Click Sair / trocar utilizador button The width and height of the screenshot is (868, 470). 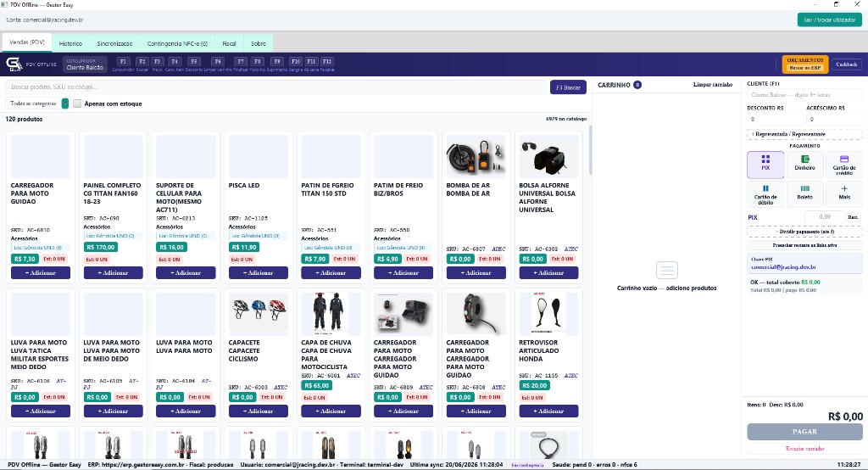[829, 20]
